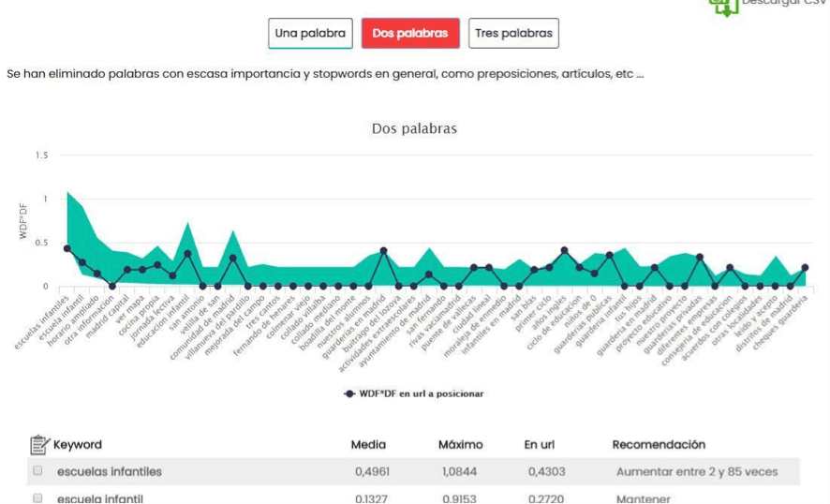This screenshot has height=504, width=830.
Task: Check the escuela infantil row checkbox
Action: [37, 497]
